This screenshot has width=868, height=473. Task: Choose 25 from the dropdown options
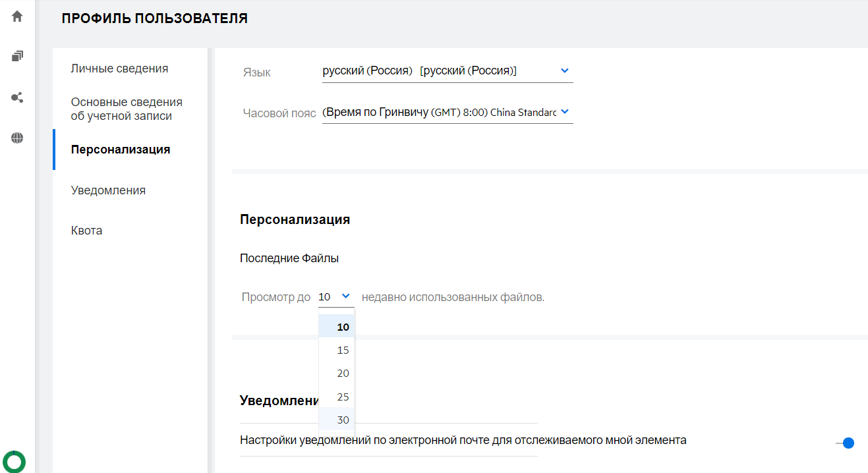343,397
